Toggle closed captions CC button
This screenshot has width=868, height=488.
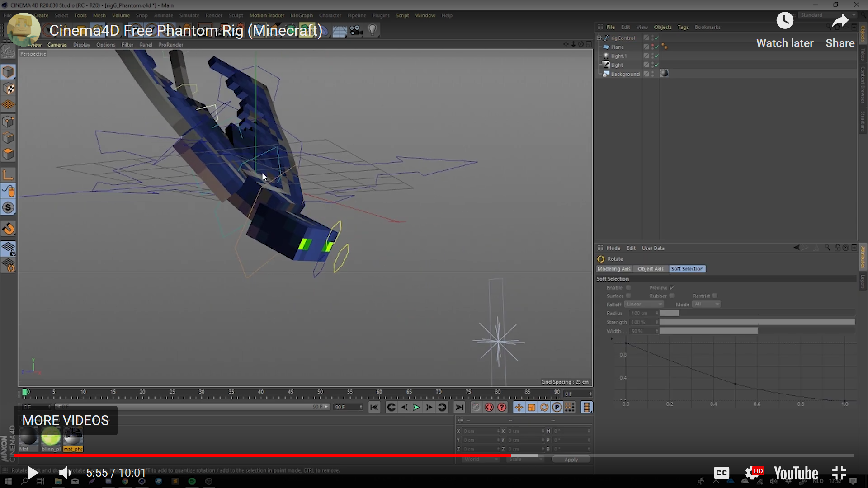722,473
